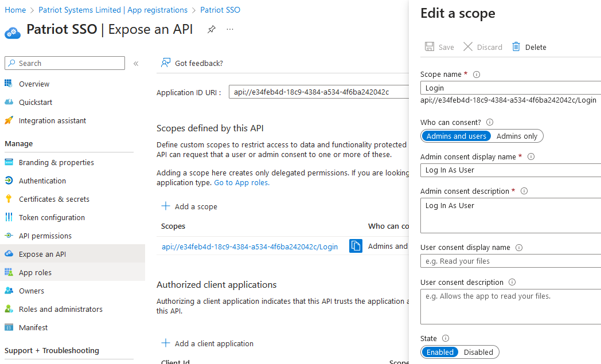Open the Login scope link
The height and width of the screenshot is (364, 601).
pos(250,246)
